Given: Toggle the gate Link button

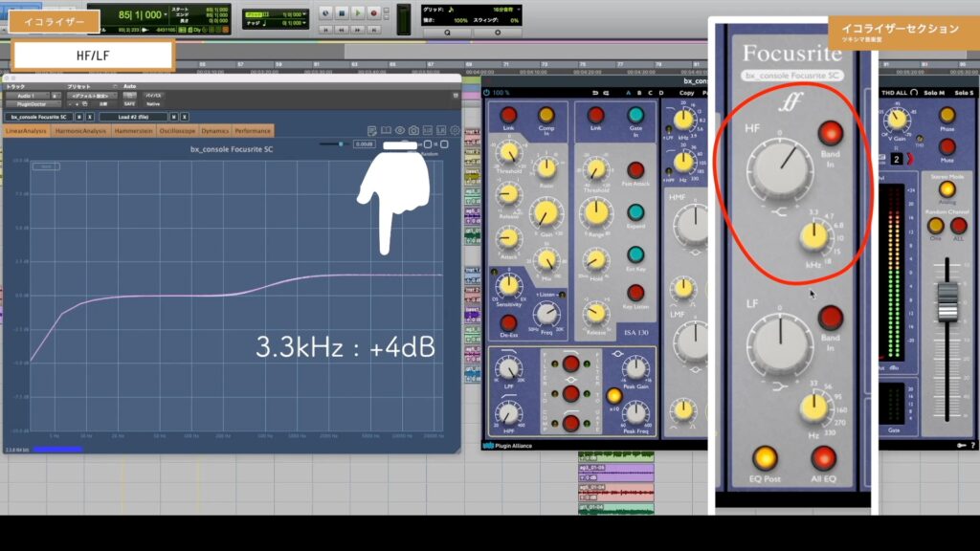Looking at the screenshot, I should tap(595, 115).
